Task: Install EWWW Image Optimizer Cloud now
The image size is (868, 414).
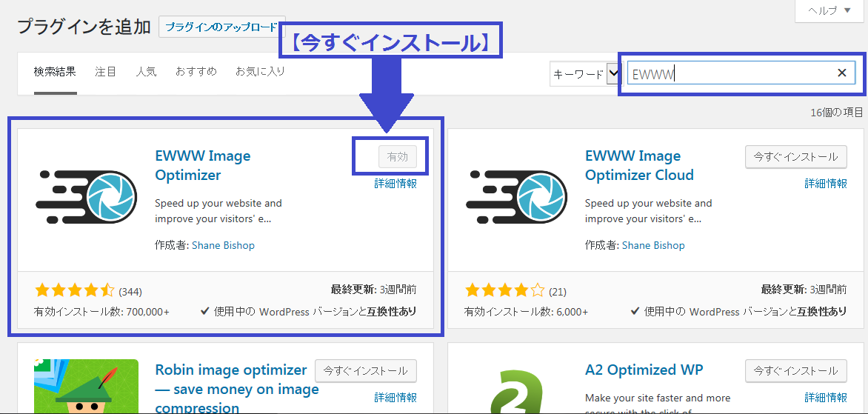Action: 795,156
